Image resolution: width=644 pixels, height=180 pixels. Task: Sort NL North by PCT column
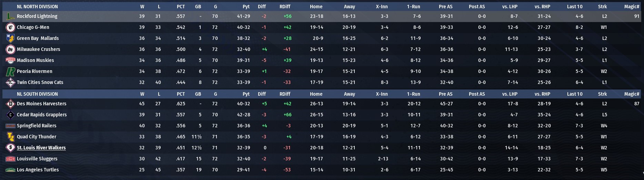tap(181, 7)
